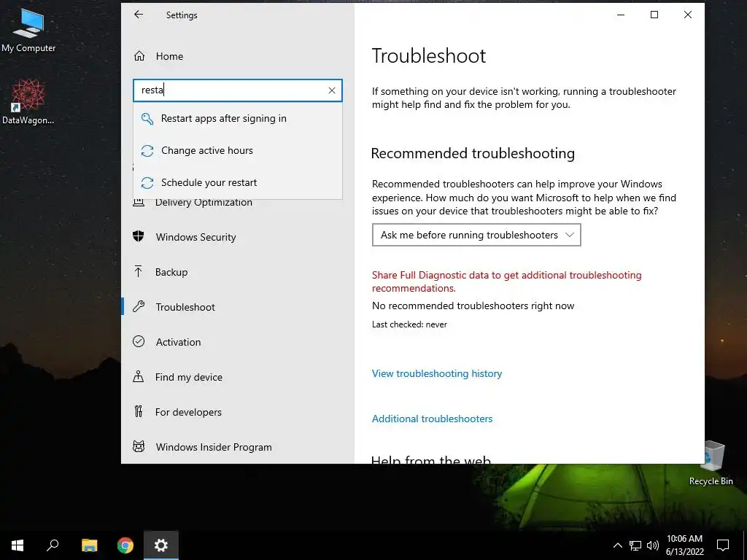Image resolution: width=747 pixels, height=560 pixels.
Task: Click the tools icon beside For developers
Action: click(x=138, y=411)
